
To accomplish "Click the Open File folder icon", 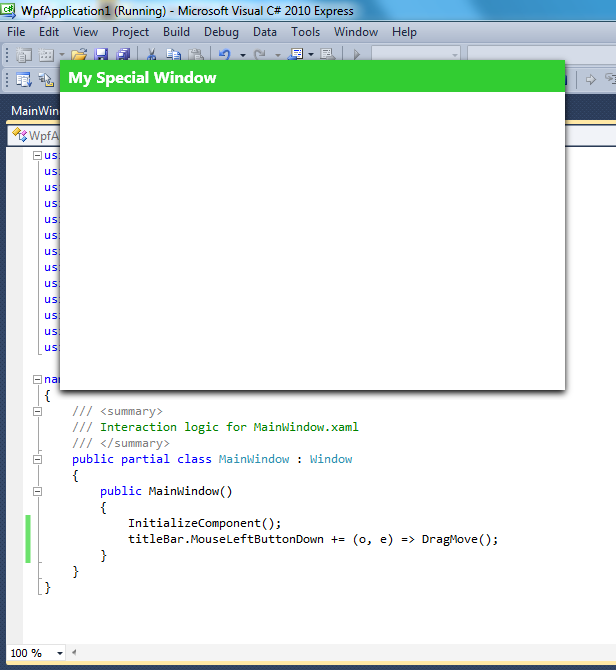I will click(x=79, y=54).
